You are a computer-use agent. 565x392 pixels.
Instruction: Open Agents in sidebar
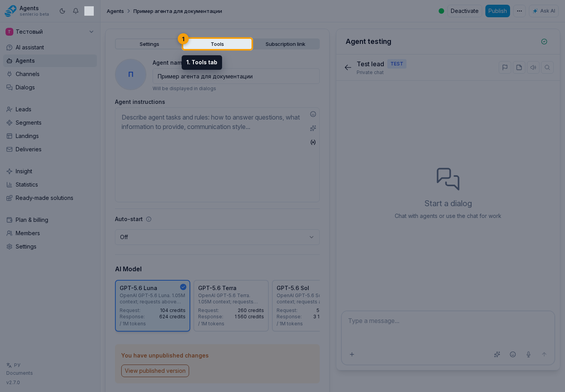pyautogui.click(x=50, y=61)
